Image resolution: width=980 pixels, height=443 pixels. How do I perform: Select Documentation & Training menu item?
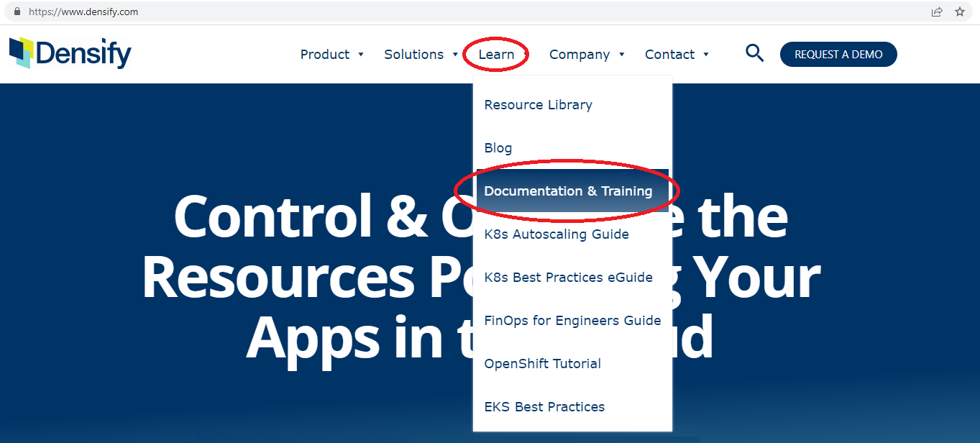[568, 191]
